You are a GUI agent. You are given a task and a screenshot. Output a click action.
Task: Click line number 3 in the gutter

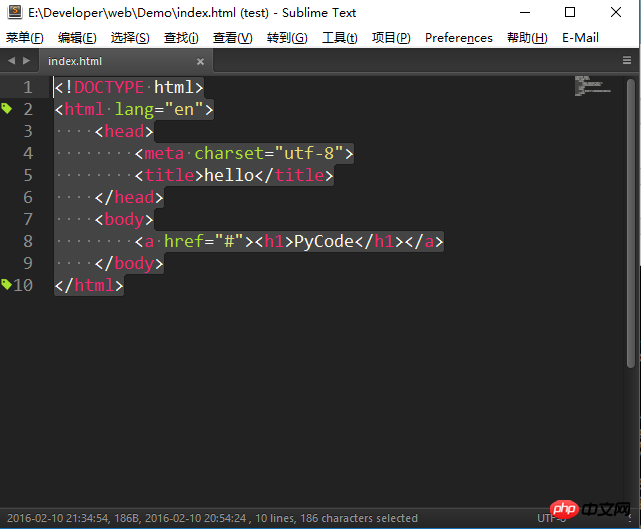pos(28,131)
